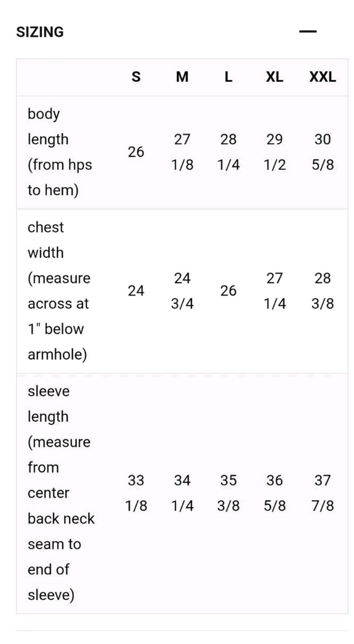This screenshot has height=644, width=354.
Task: Click body length 29 1/2 for XL
Action: click(274, 152)
